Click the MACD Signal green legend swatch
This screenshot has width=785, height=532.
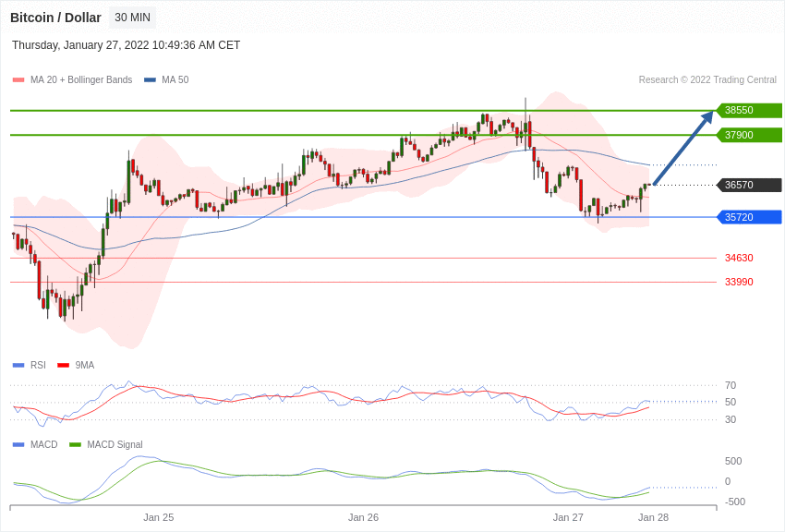(75, 444)
